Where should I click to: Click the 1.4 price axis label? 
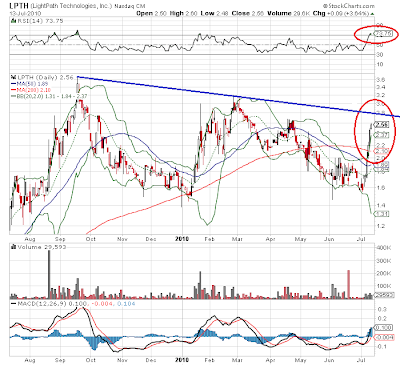click(x=381, y=205)
